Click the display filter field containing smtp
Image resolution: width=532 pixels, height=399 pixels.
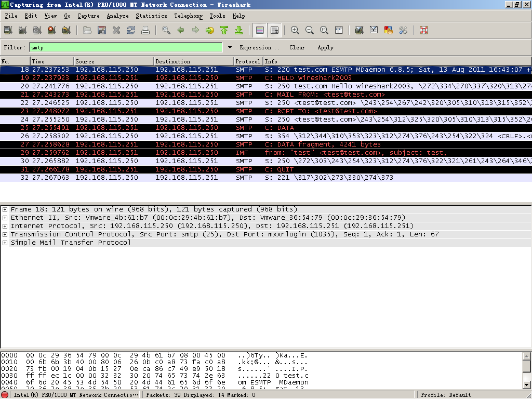tap(126, 47)
